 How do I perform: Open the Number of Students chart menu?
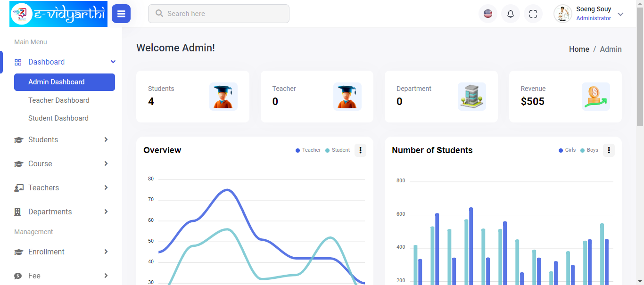[609, 150]
